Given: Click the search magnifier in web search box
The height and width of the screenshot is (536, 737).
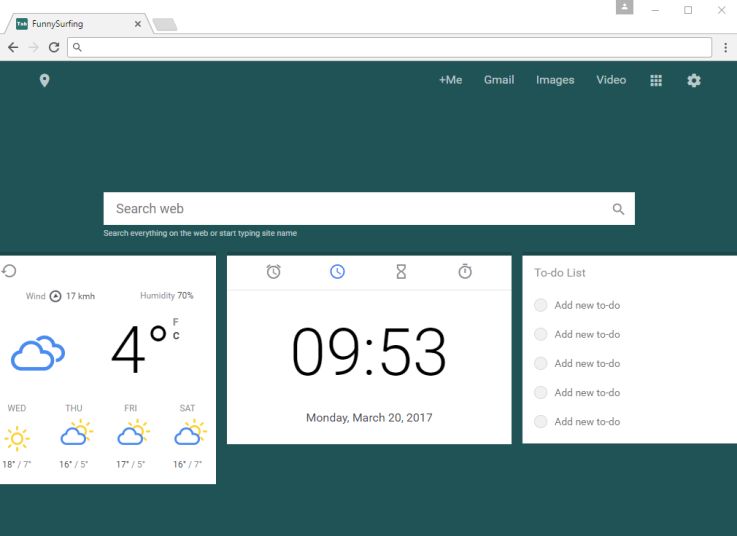Looking at the screenshot, I should [618, 209].
